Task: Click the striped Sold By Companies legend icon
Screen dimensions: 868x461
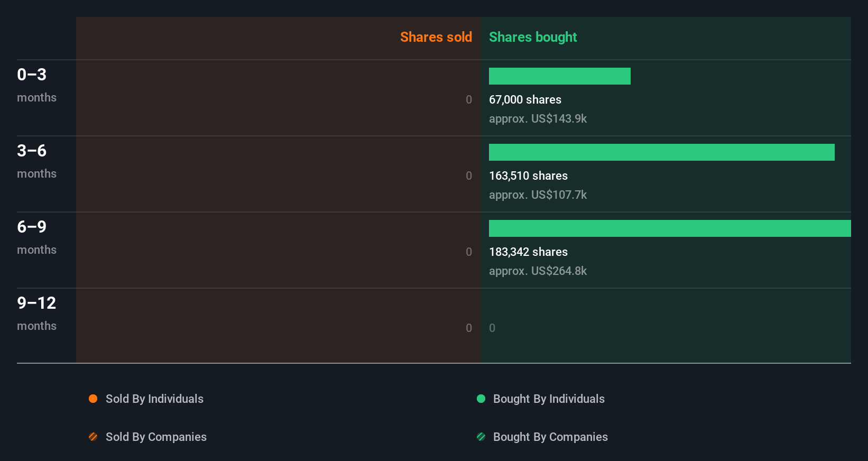Action: 93,437
